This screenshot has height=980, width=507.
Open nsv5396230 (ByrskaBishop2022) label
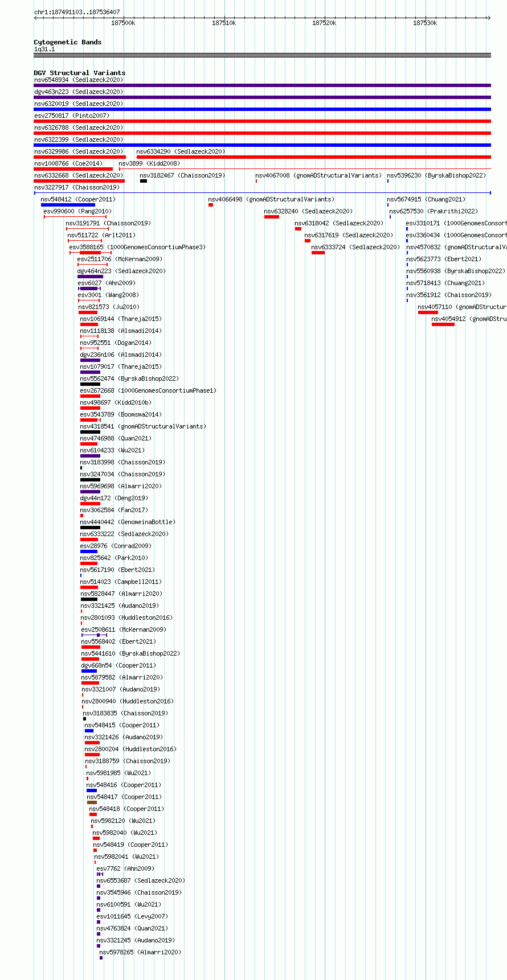437,175
